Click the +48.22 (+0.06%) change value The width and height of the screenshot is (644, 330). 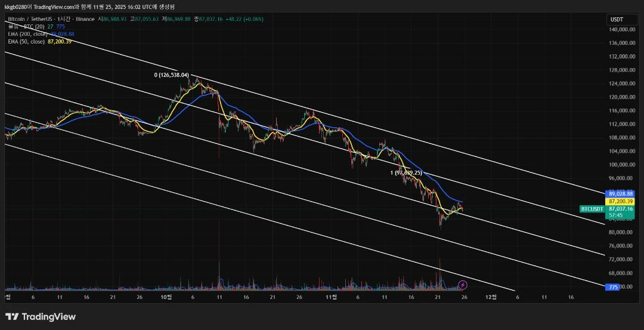coord(245,19)
